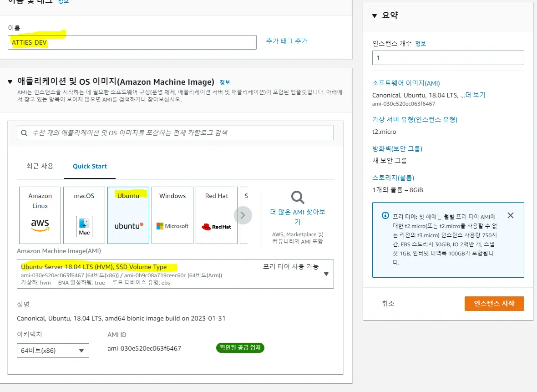Image resolution: width=537 pixels, height=392 pixels.
Task: Switch to the 최근 사용 tab
Action: pos(40,166)
